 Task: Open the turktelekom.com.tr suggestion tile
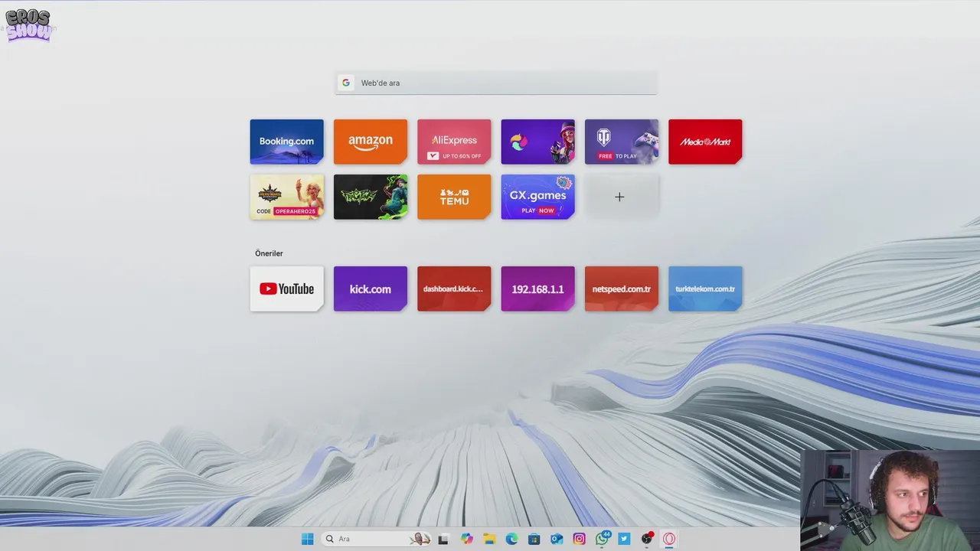705,289
